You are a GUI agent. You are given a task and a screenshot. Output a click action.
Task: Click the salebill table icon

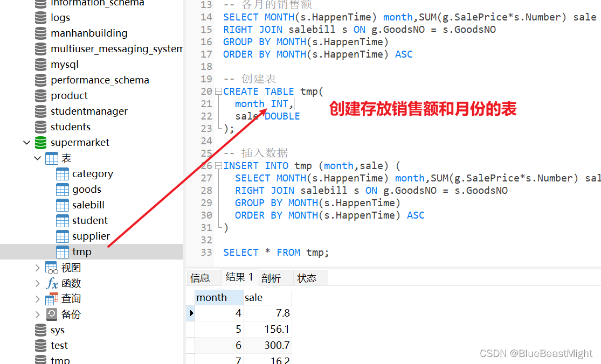[63, 205]
